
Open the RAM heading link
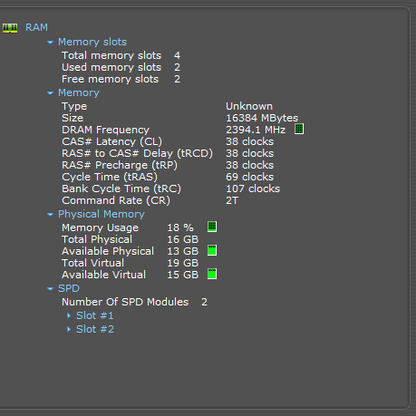pyautogui.click(x=36, y=27)
